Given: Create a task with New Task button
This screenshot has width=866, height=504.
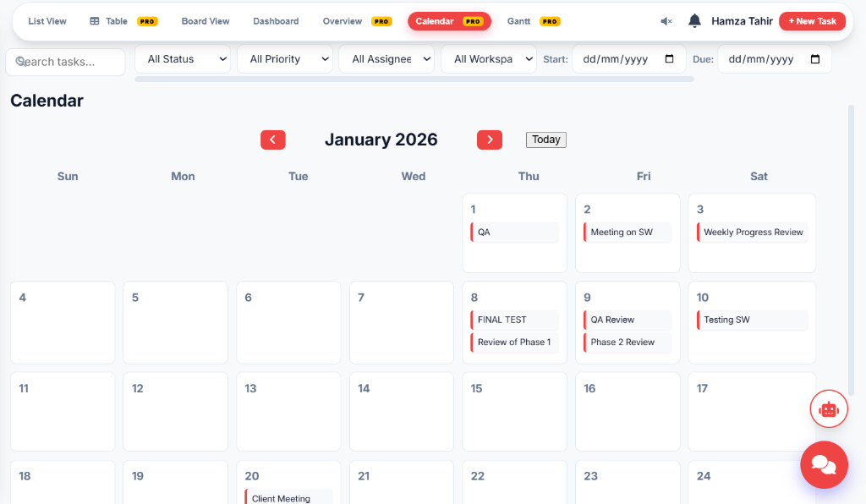Looking at the screenshot, I should (x=812, y=20).
